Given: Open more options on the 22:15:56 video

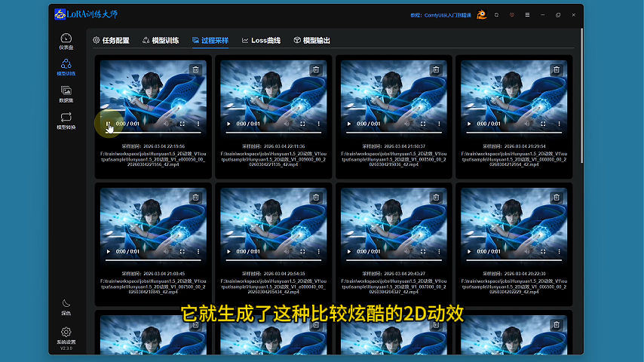Looking at the screenshot, I should click(198, 124).
